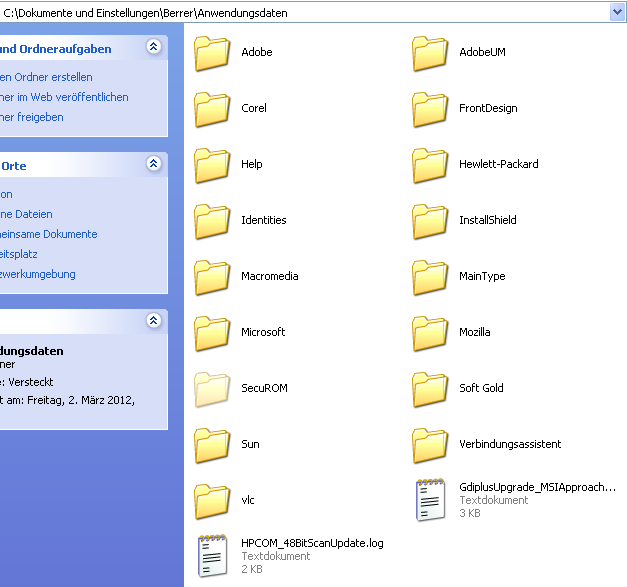
Task: Select the Verbindungsassistent name label
Action: click(510, 444)
